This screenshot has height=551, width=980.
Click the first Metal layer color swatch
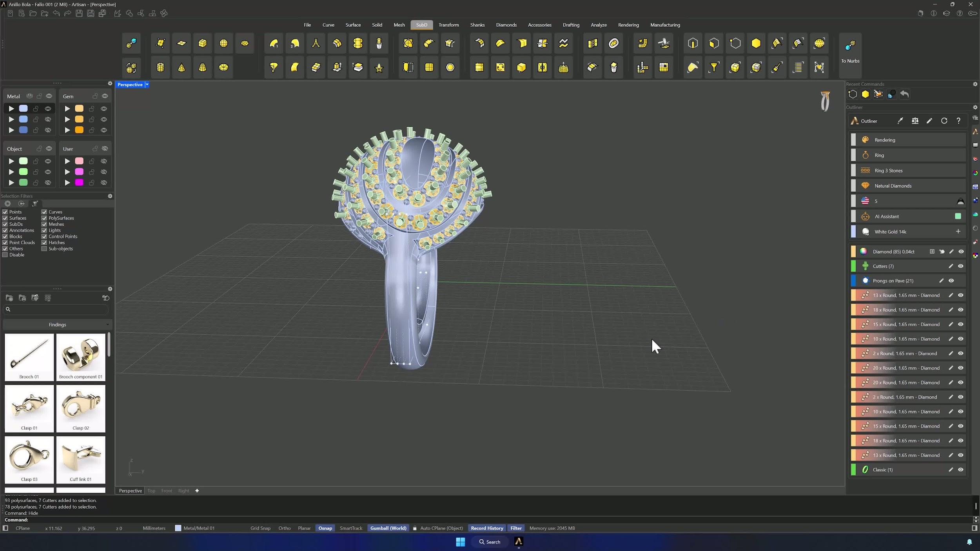(x=24, y=109)
